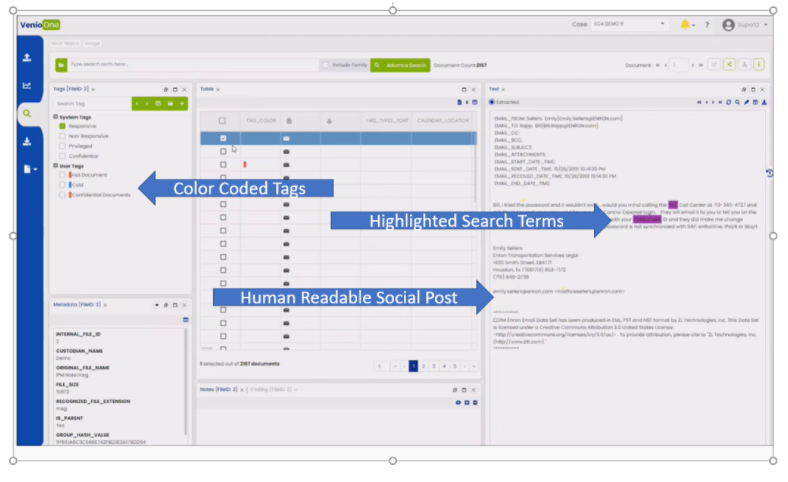Tick the Privileged tag checkbox
Screen dimensions: 788x482
click(62, 146)
